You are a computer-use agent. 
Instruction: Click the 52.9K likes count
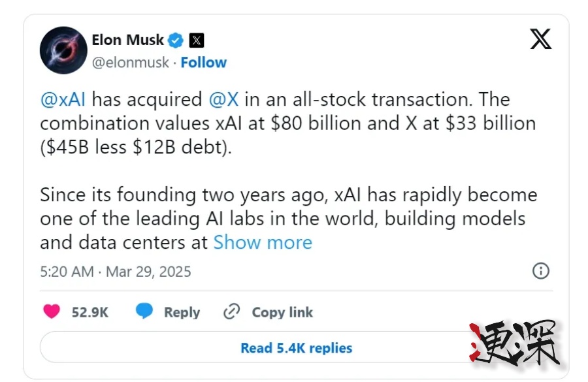coord(90,312)
